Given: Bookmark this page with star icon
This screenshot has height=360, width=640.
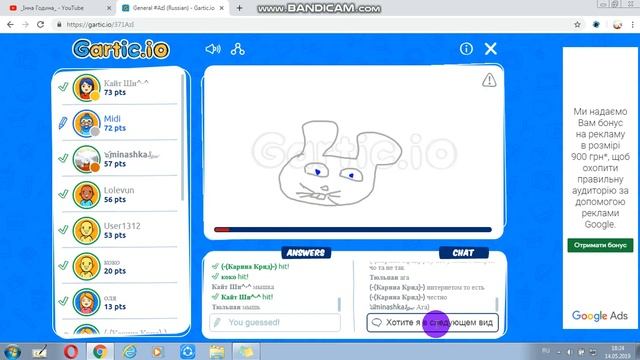Looking at the screenshot, I should tap(577, 24).
